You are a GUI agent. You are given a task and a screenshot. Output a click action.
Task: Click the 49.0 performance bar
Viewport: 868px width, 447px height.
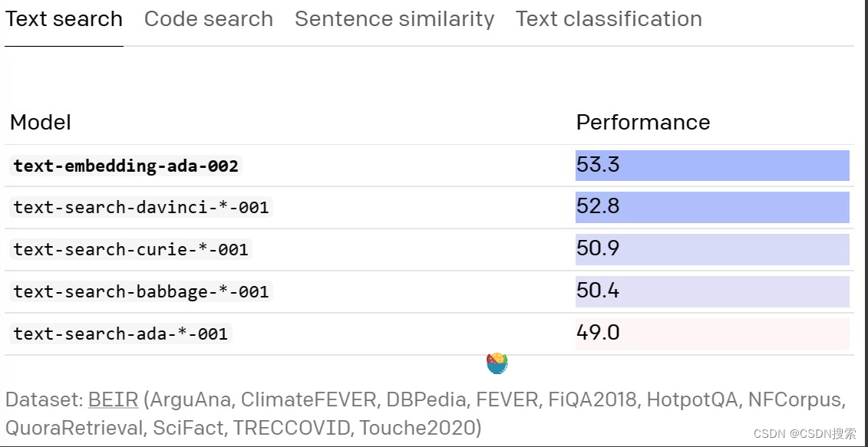(x=711, y=334)
